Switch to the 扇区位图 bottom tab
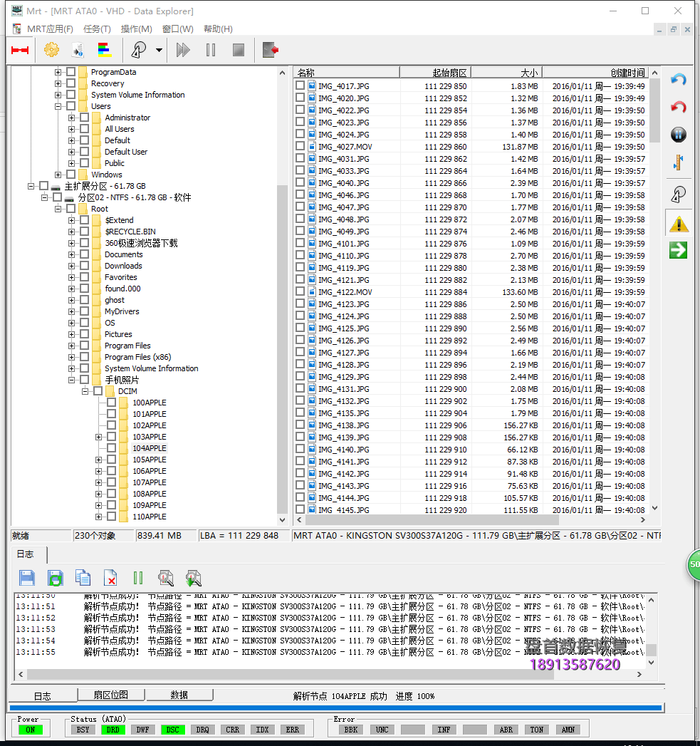 (111, 695)
